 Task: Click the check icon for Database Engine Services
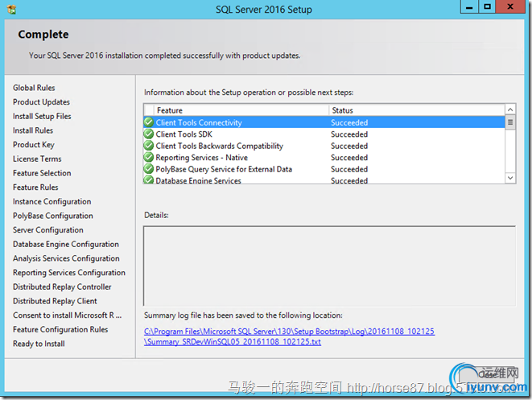coord(149,179)
